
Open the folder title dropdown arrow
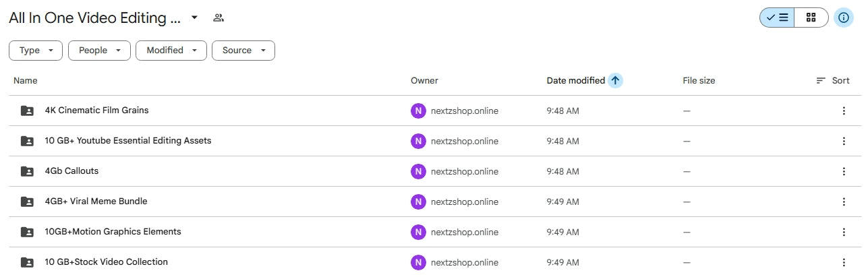[x=194, y=18]
